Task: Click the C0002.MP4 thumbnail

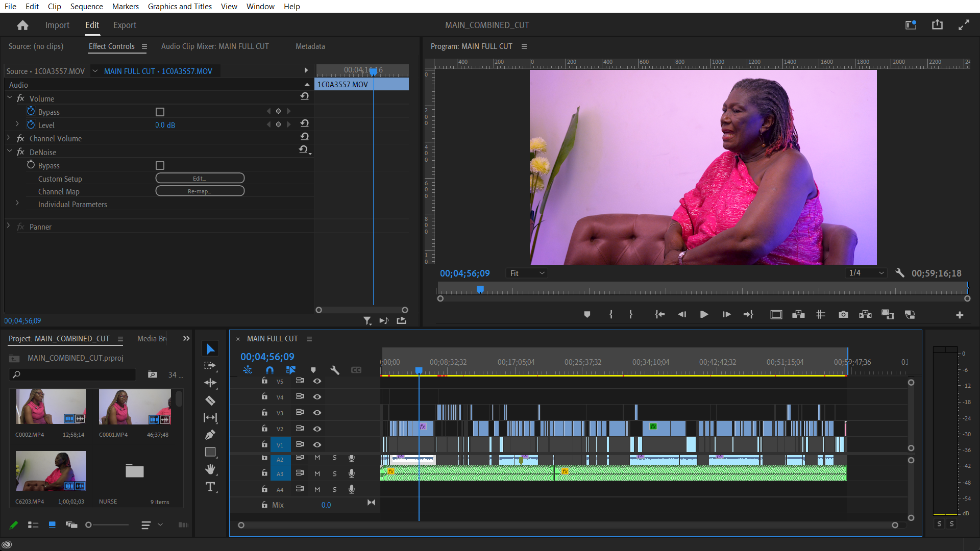Action: tap(51, 407)
